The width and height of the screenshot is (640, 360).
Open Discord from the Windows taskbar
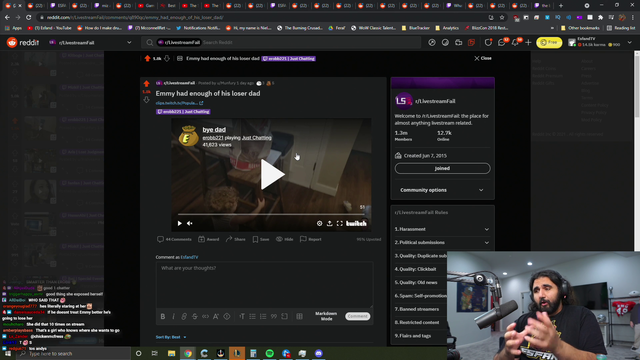click(x=319, y=353)
